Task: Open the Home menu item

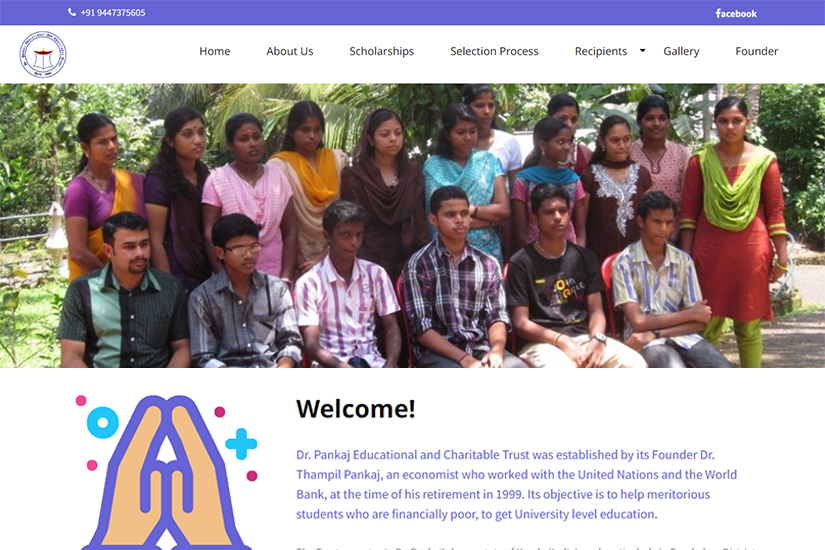Action: click(215, 51)
